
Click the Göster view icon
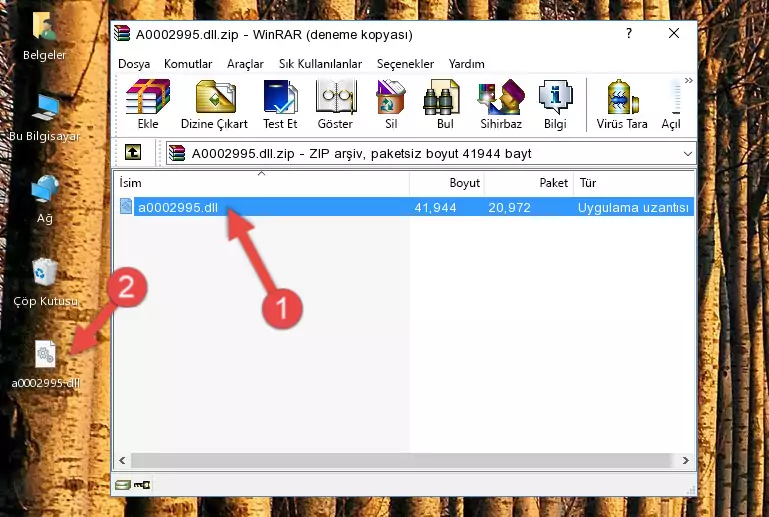[335, 104]
